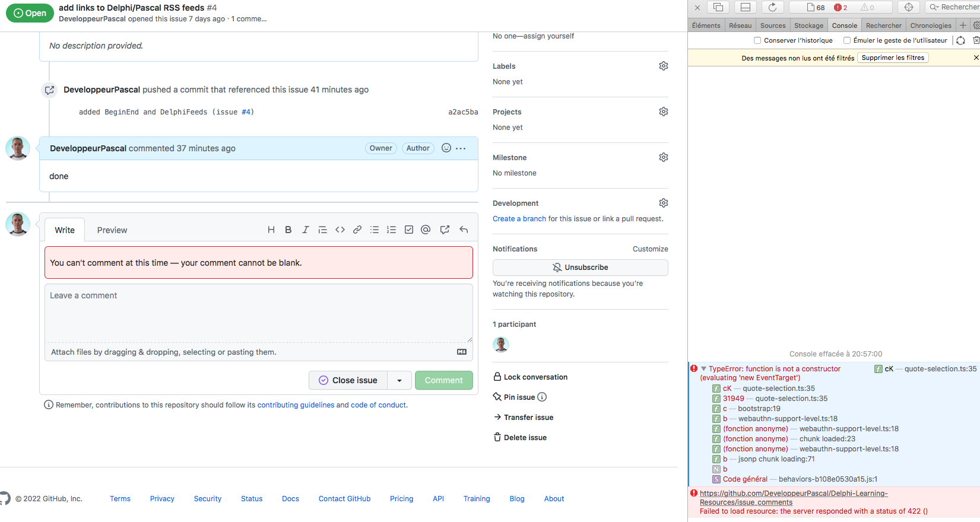The height and width of the screenshot is (522, 980).
Task: Reference an issue or pull request icon
Action: coord(445,230)
